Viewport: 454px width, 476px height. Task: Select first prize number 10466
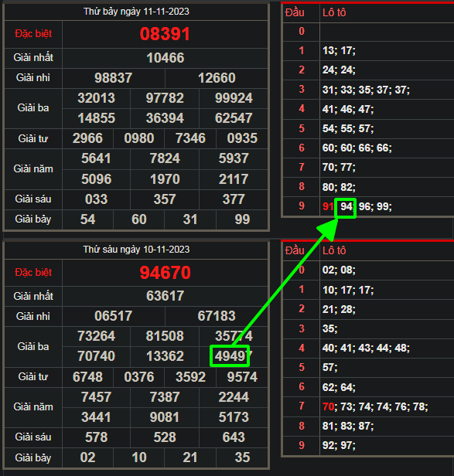[x=165, y=58]
